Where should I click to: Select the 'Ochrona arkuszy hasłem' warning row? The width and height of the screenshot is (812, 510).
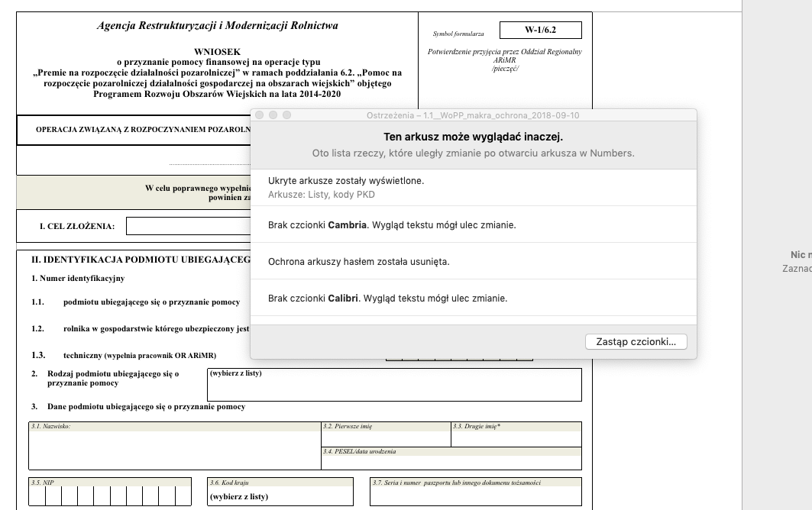(473, 262)
